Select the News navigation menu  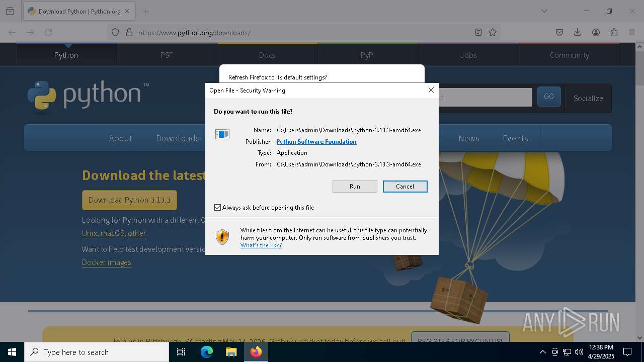coord(469,138)
